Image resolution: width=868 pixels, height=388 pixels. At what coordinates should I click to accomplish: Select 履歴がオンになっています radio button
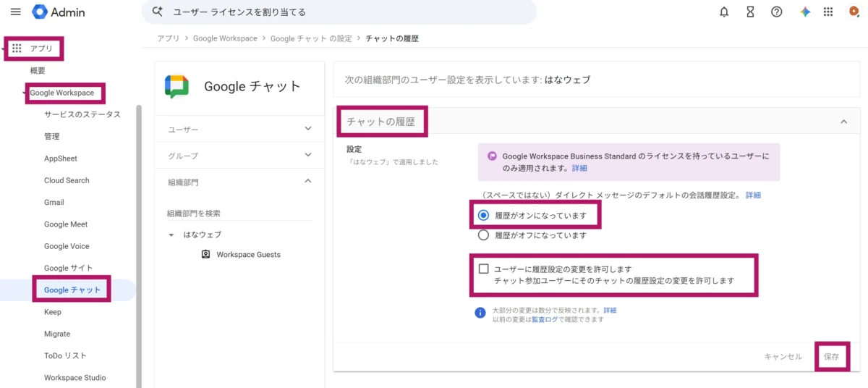tap(484, 215)
